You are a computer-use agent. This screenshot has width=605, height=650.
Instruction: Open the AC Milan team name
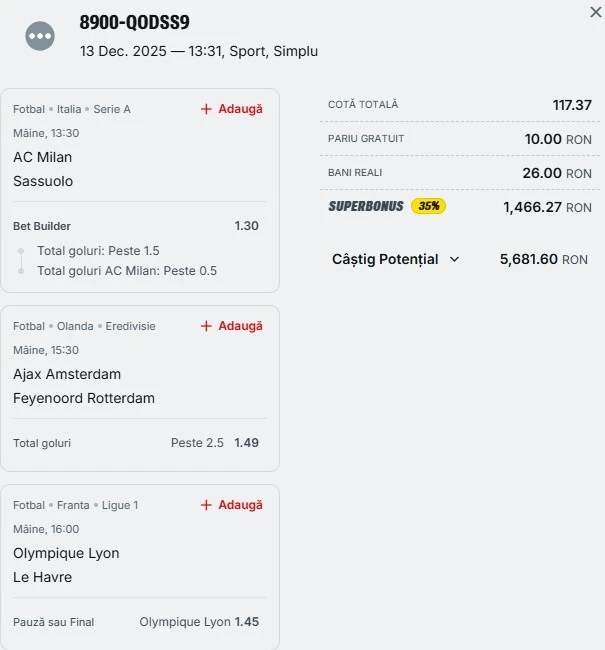click(43, 157)
